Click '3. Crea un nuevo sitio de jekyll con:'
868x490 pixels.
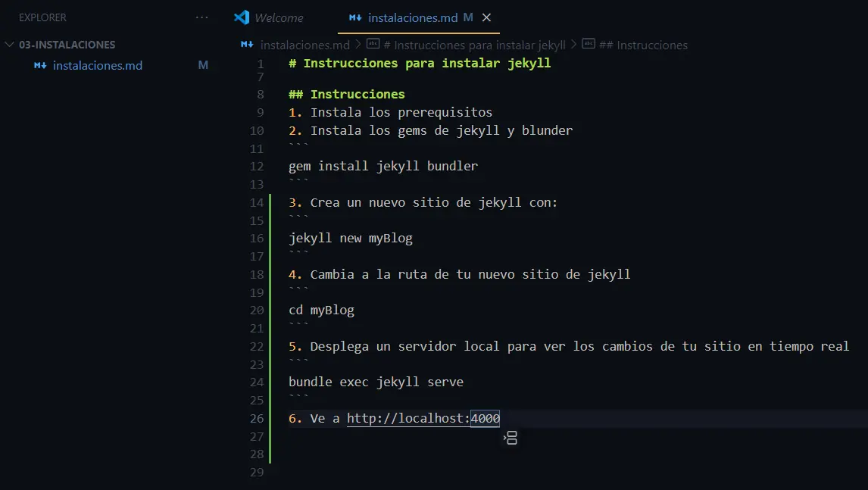(423, 203)
